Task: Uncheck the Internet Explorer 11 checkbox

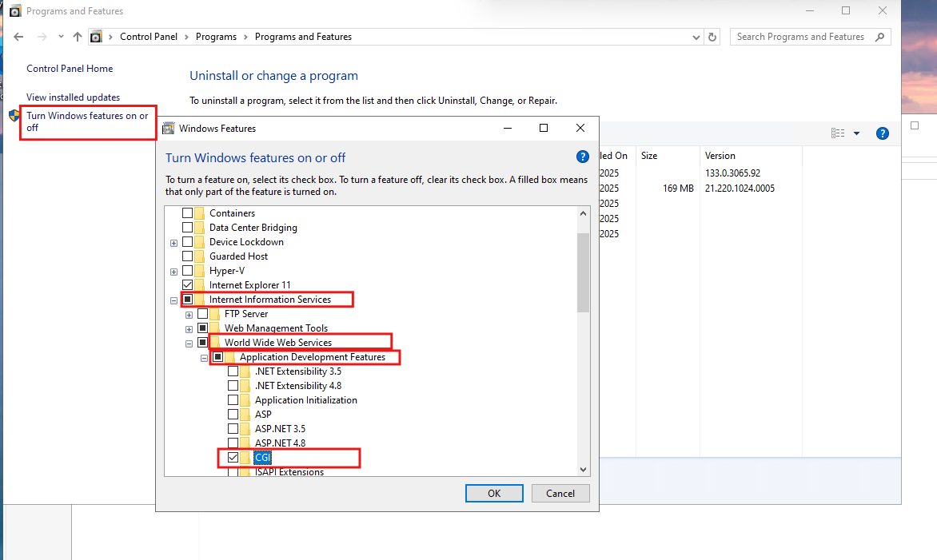Action: click(188, 284)
